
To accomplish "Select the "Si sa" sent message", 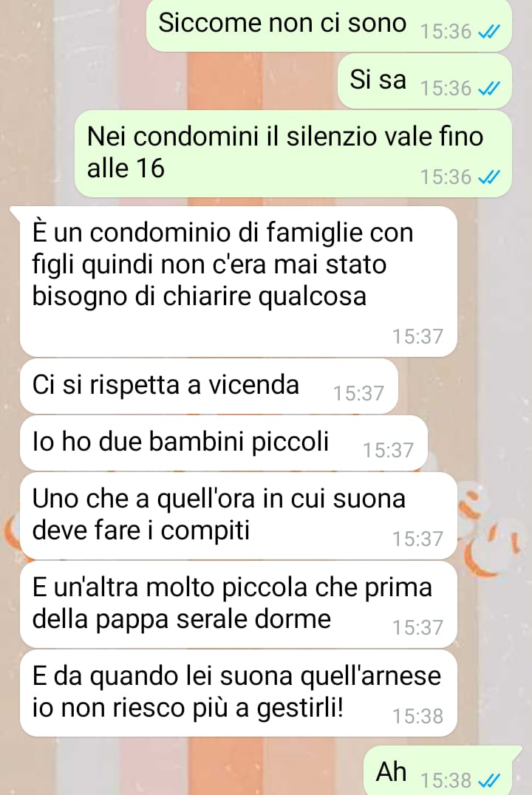I will tap(424, 81).
